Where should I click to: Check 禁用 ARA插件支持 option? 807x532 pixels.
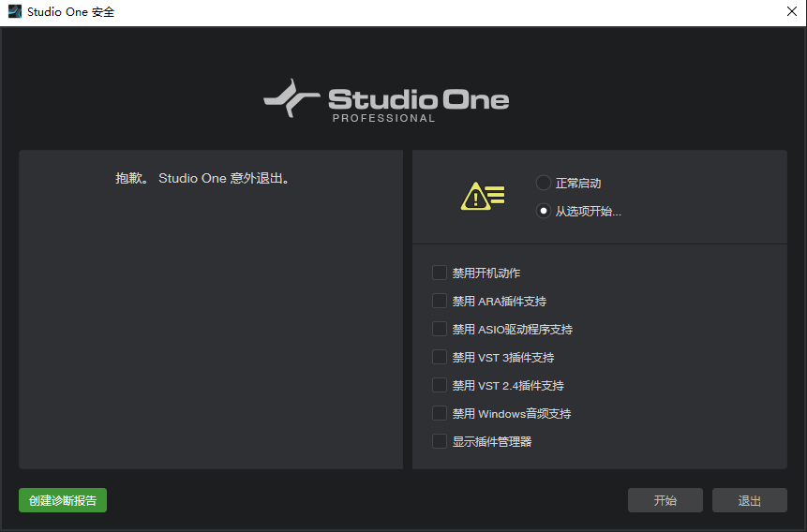pos(439,301)
